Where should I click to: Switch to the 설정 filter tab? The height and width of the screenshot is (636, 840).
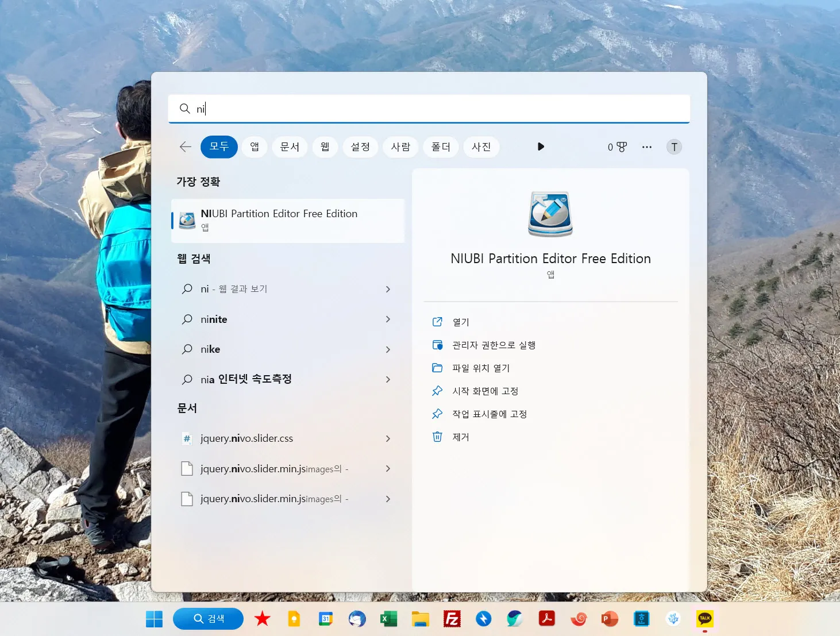(360, 147)
